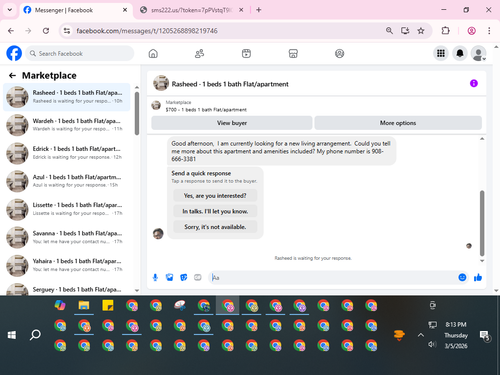Bookmark this page with the star icon
The width and height of the screenshot is (500, 375).
(421, 31)
